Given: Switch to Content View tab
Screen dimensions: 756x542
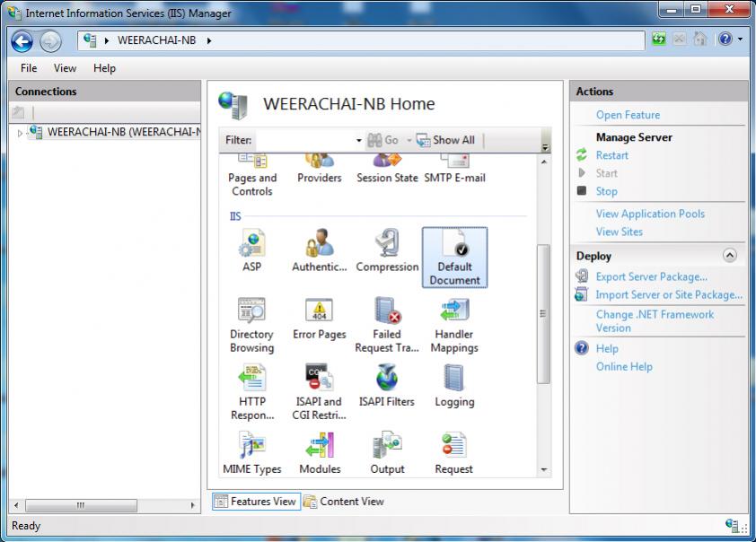Looking at the screenshot, I should click(344, 502).
